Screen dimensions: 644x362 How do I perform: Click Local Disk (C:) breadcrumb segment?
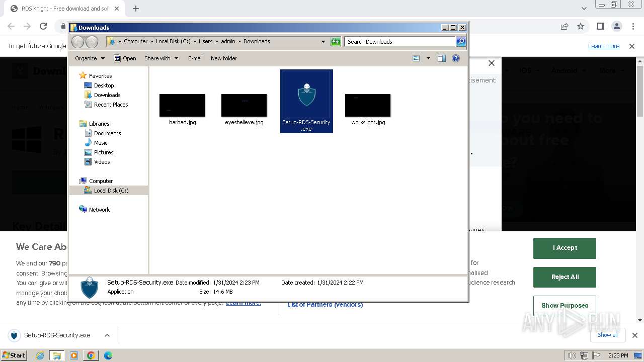173,42
